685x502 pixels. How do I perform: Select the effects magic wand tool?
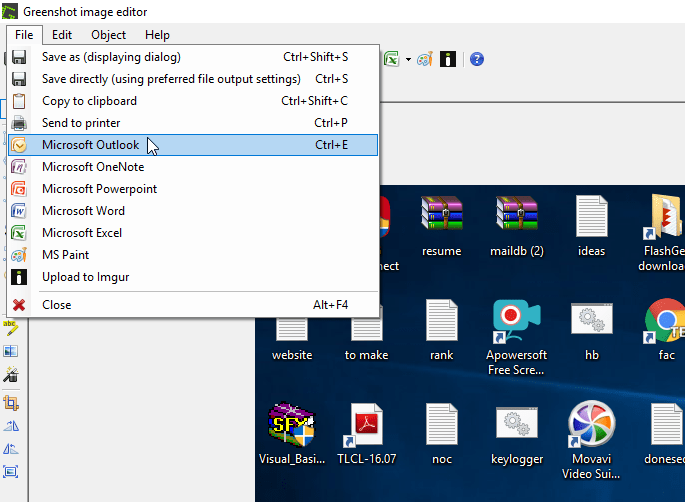10,375
